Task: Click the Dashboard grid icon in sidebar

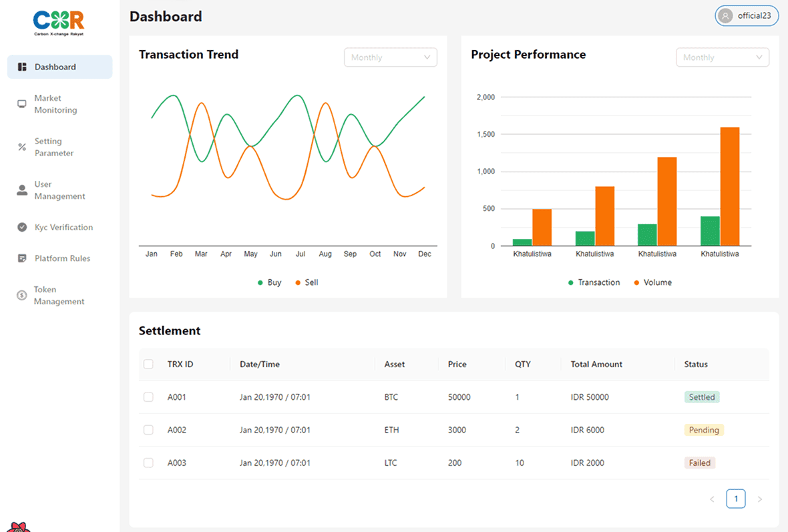Action: (22, 67)
